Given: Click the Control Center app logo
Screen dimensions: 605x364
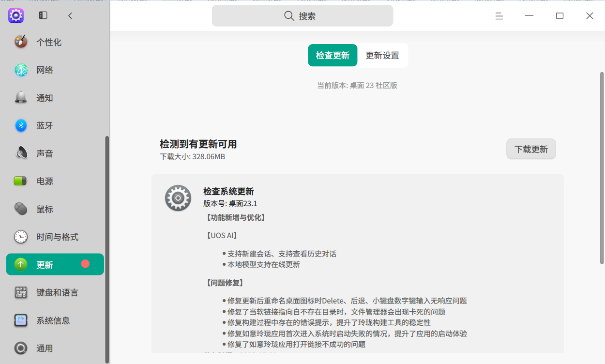Looking at the screenshot, I should (16, 15).
